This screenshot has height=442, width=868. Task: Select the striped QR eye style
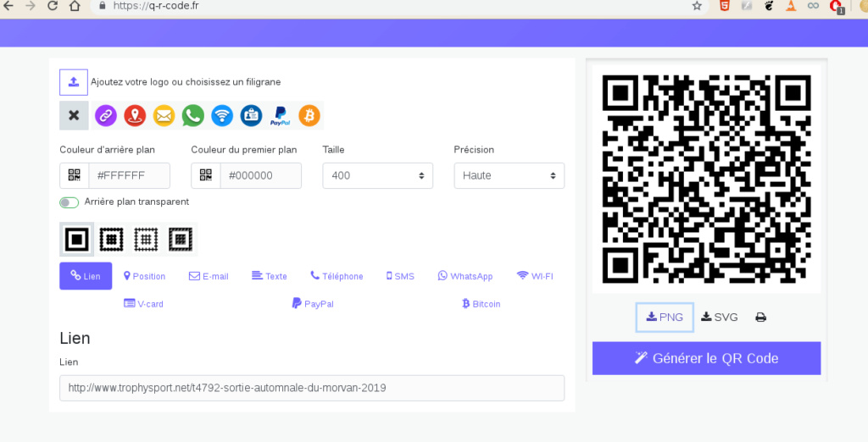[180, 240]
